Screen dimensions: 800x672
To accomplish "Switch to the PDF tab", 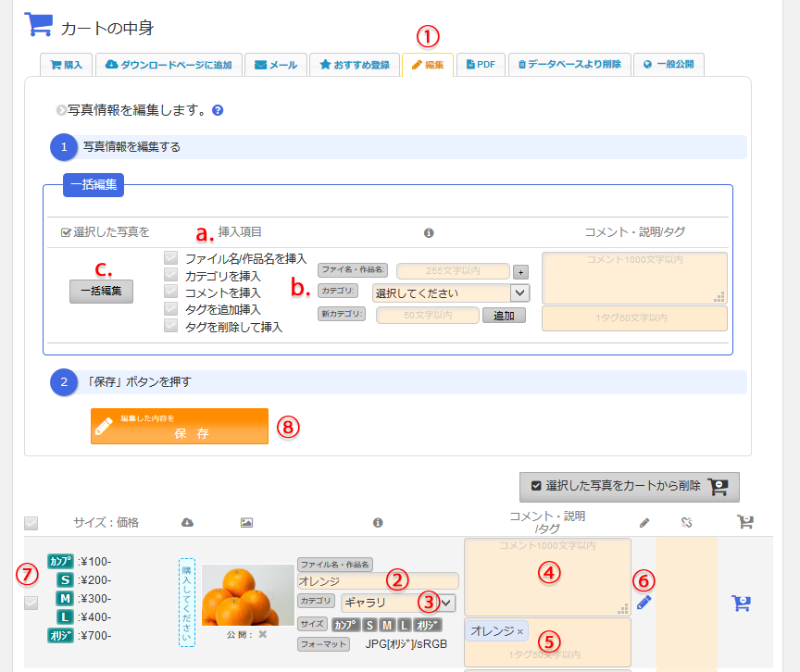I will click(480, 65).
